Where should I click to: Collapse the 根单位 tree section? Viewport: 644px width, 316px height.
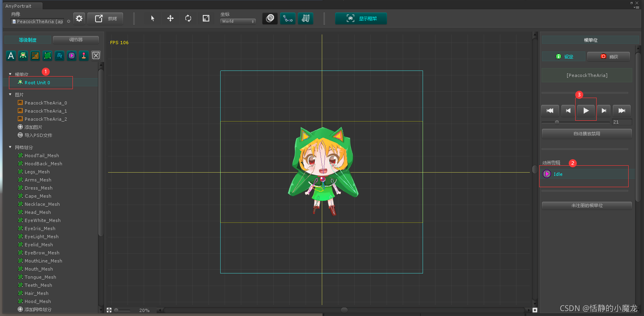tap(10, 74)
